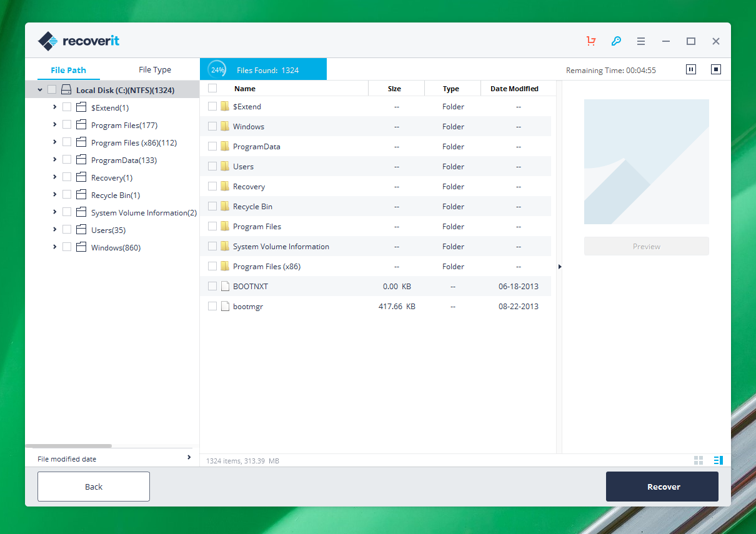This screenshot has width=756, height=534.
Task: Expand the ProgramData(133) node
Action: pyautogui.click(x=55, y=160)
